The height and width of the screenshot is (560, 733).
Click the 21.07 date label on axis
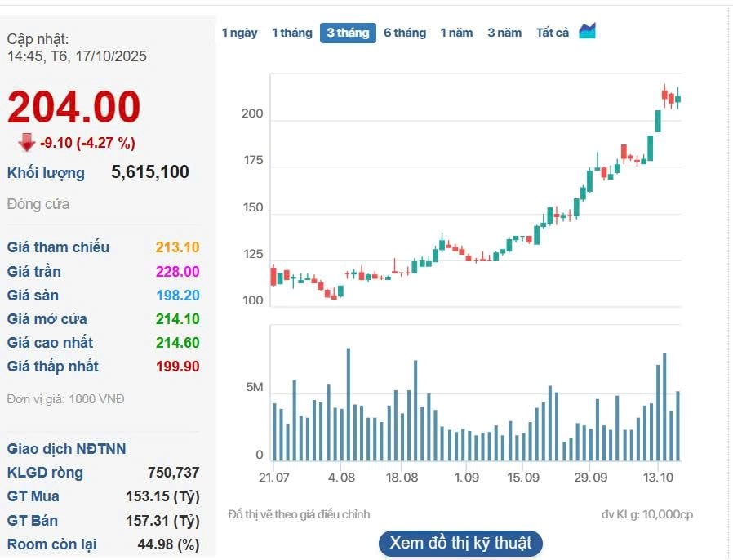click(x=274, y=478)
